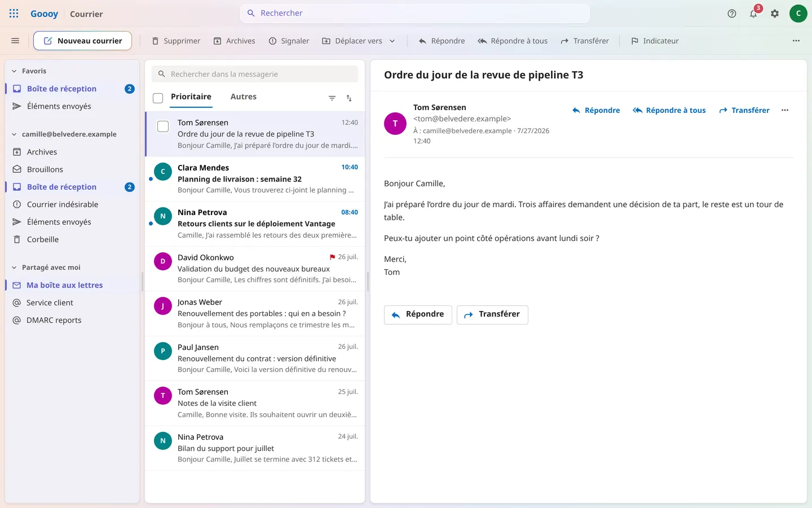Tick the select-all checkbox in message list

coord(158,98)
